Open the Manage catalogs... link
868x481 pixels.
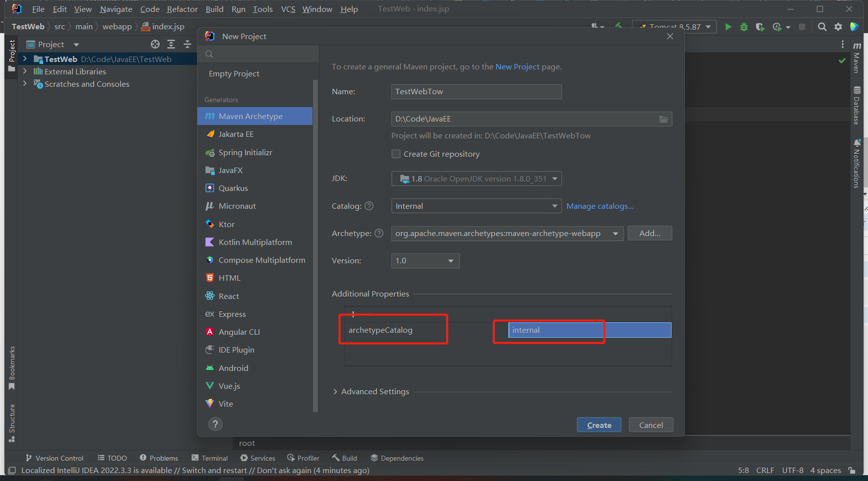(x=600, y=206)
